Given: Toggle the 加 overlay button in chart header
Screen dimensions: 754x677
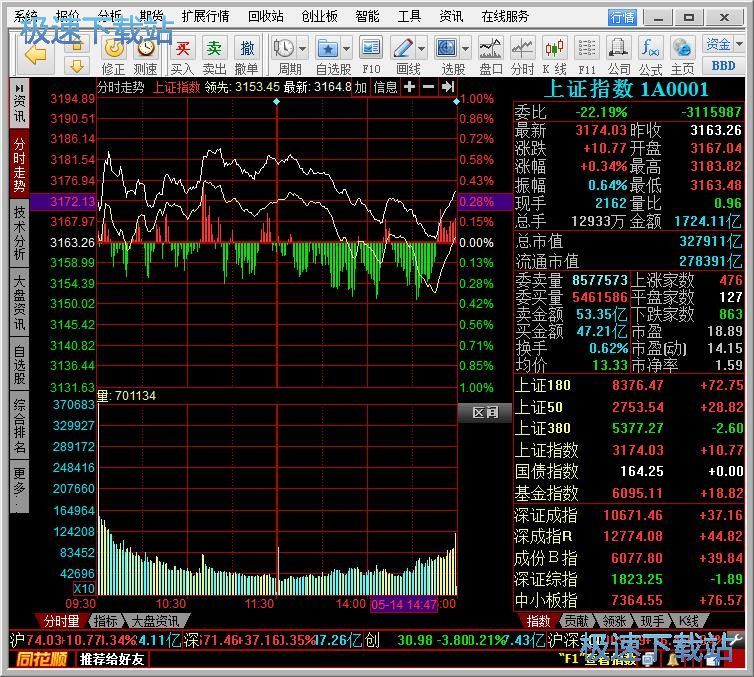Looking at the screenshot, I should (360, 87).
